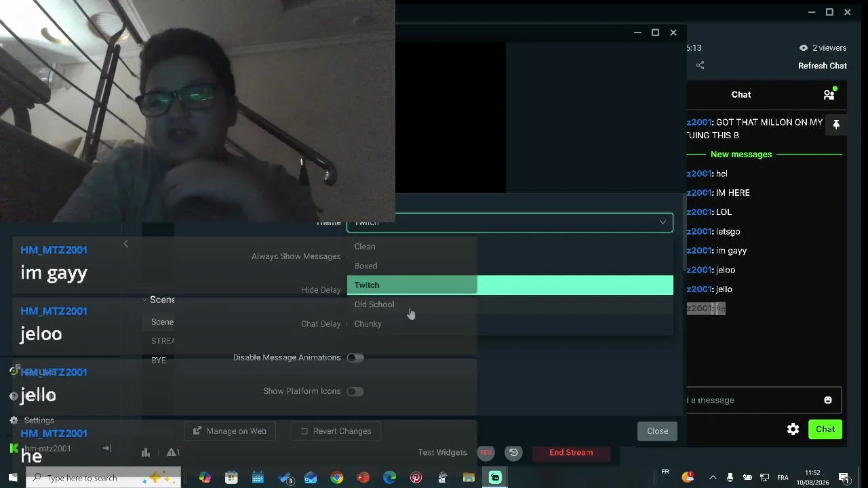Click the back chevron left of Always Show Messages

(x=125, y=244)
